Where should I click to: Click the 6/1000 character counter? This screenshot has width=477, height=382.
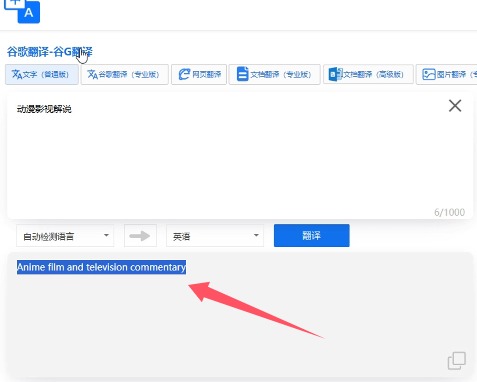click(449, 212)
